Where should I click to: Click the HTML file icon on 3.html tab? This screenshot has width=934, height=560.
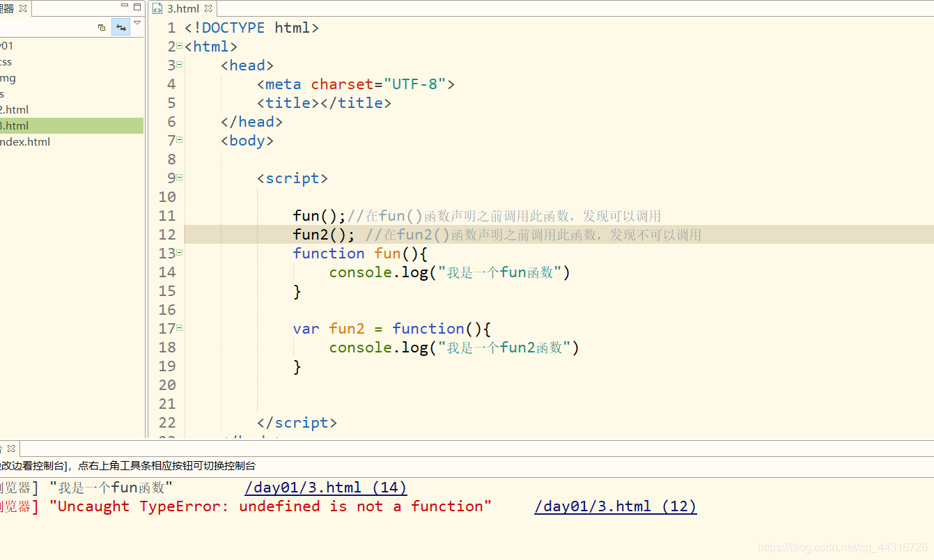[x=157, y=9]
